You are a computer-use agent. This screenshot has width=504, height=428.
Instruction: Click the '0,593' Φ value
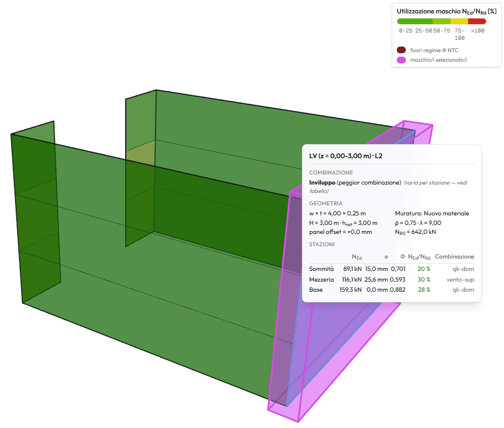tap(397, 279)
